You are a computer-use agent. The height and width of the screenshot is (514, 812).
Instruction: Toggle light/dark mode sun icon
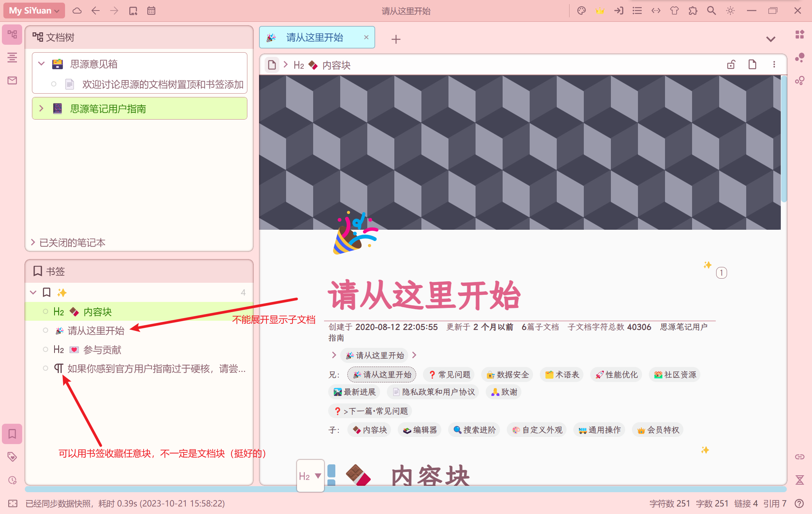click(730, 11)
